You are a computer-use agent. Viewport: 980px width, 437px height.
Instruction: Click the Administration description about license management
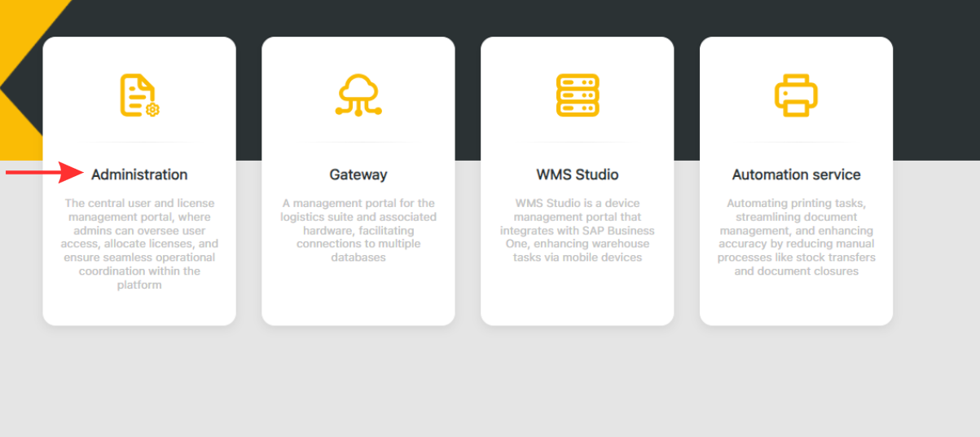tap(139, 244)
